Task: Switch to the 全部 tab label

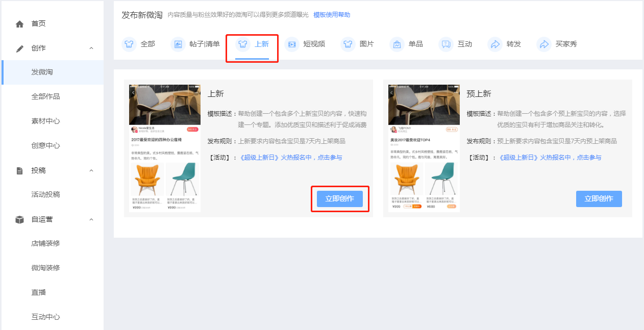Action: point(148,44)
